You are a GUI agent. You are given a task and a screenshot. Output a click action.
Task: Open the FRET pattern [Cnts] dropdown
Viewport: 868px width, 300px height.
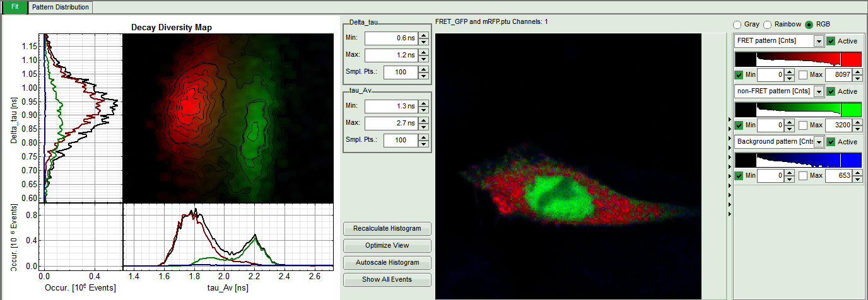click(x=819, y=41)
